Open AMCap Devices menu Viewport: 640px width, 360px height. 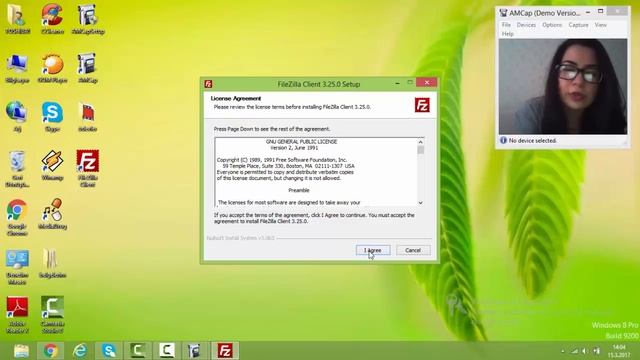point(526,25)
